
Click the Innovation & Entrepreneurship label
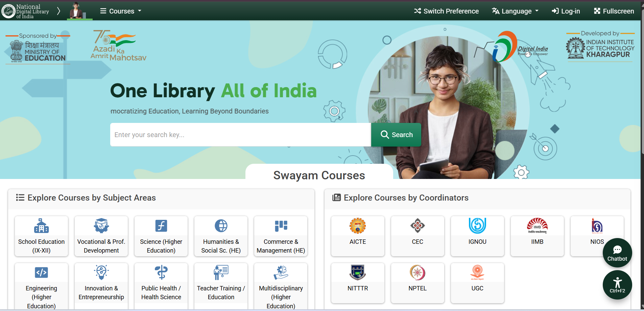[101, 293]
